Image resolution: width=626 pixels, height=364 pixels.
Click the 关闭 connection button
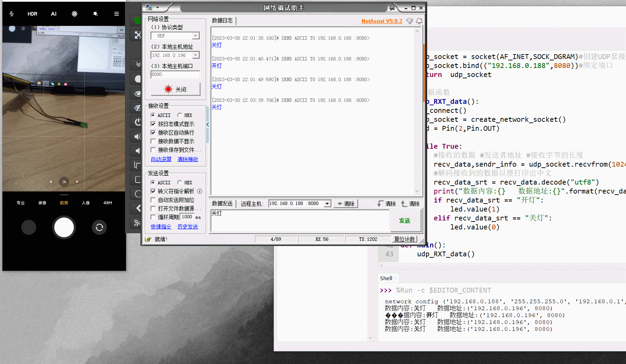coord(175,89)
